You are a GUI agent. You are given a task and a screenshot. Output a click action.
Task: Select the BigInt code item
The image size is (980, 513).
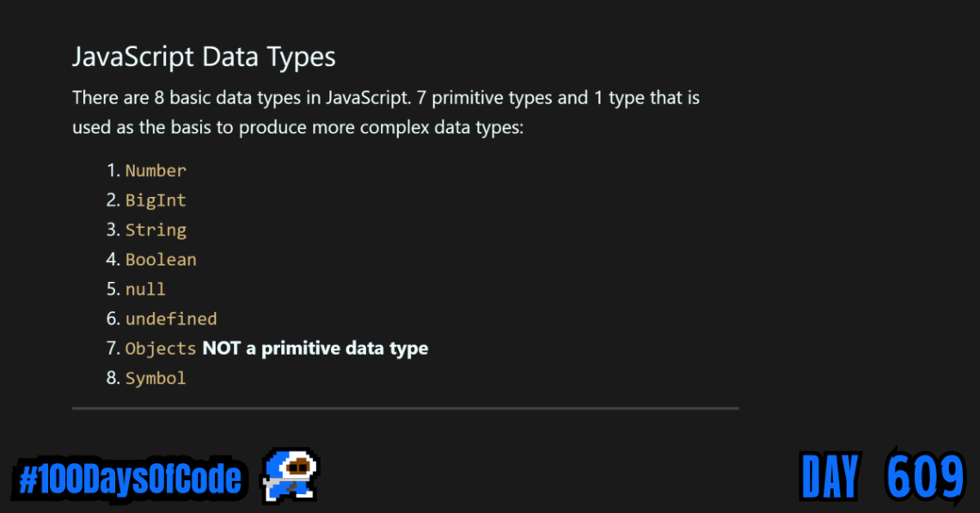(x=156, y=200)
